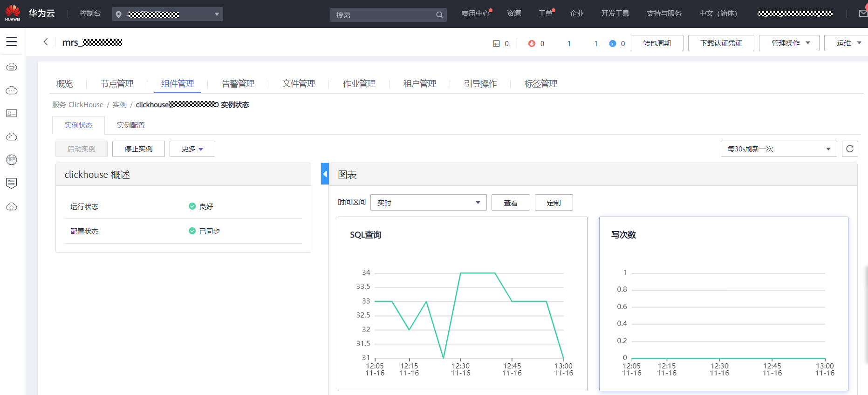Viewport: 868px width, 395px height.
Task: Switch to the 告警管理 tab
Action: pos(238,84)
